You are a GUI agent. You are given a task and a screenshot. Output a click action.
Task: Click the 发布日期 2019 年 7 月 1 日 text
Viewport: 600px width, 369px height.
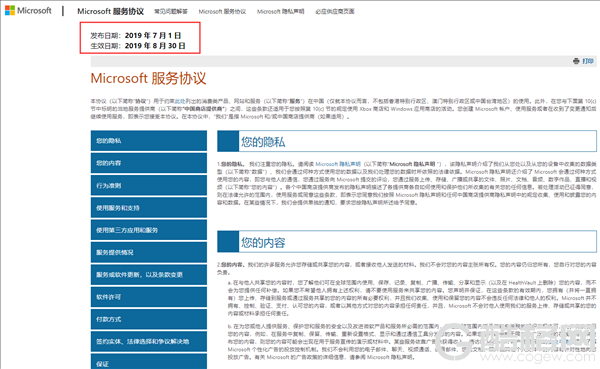pos(135,36)
